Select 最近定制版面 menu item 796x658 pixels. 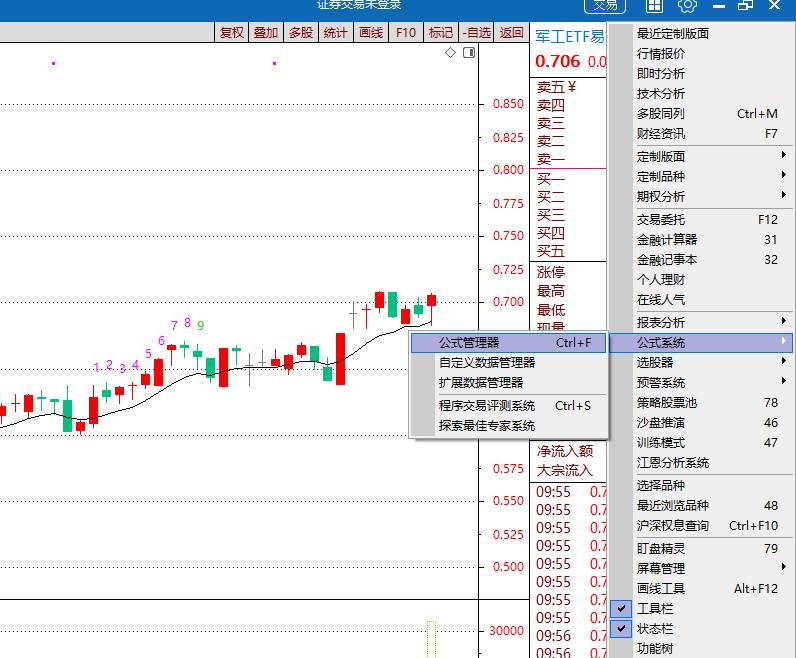(x=701, y=34)
